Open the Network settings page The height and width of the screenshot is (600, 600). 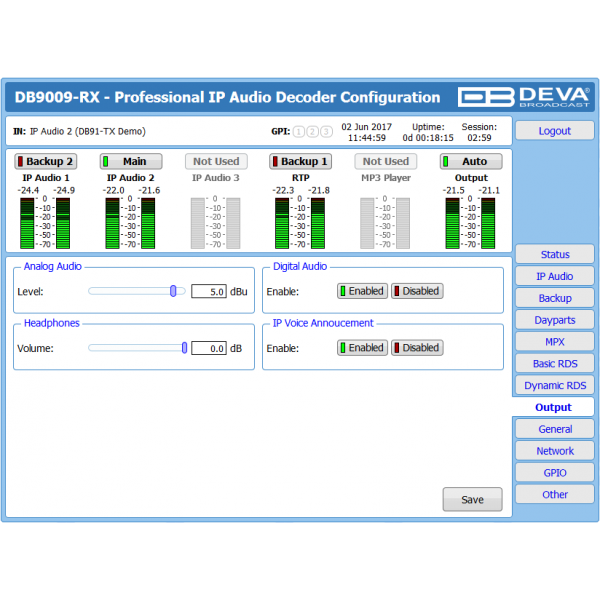554,451
